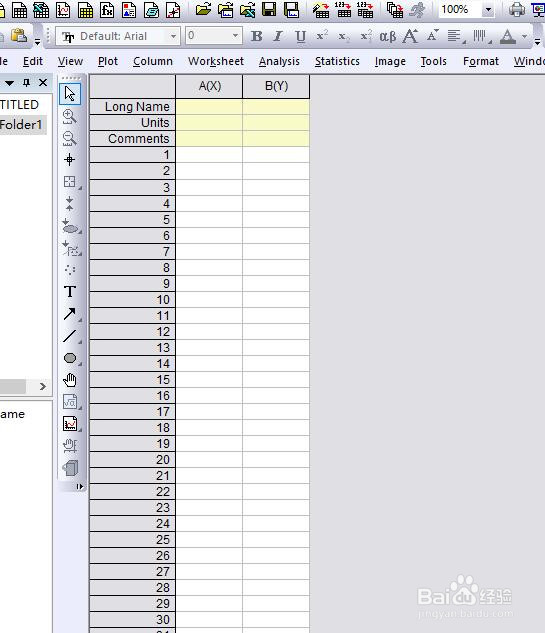The image size is (545, 633).
Task: Open the Project Explorer panel menu arrow
Action: click(10, 83)
